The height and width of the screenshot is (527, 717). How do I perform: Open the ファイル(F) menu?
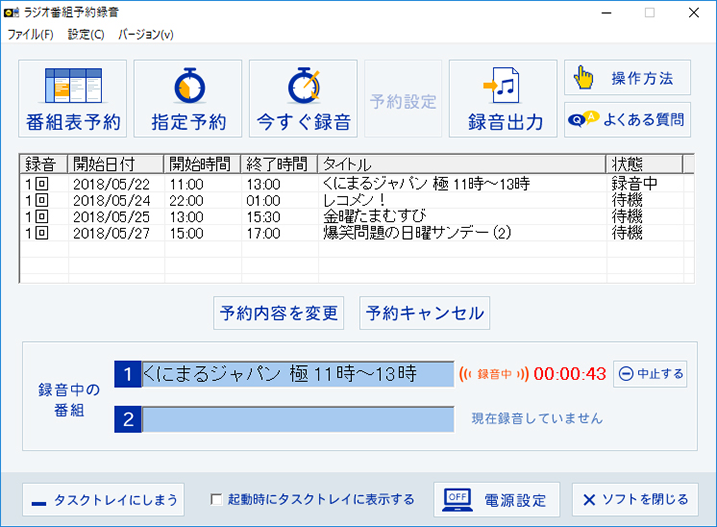(30, 34)
